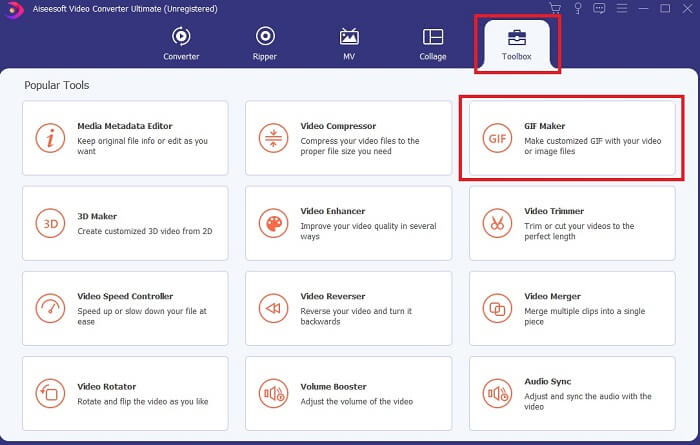Switch to the Ripper tab
Screen dimensions: 700x445
[x=265, y=44]
